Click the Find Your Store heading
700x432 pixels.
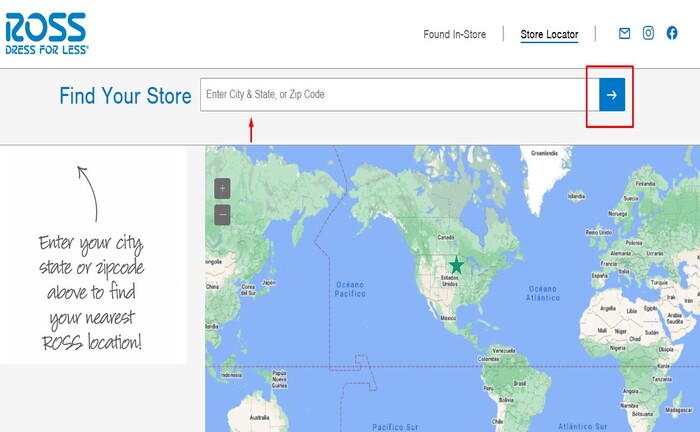coord(125,96)
